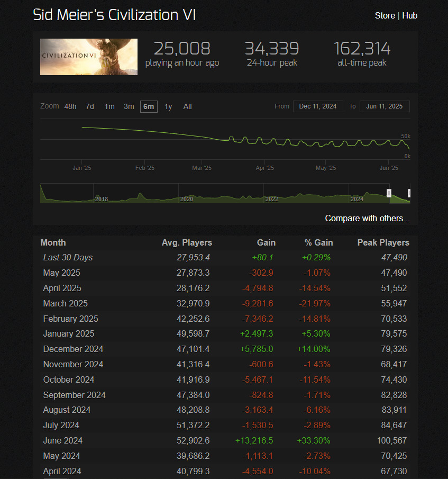Click the Civilization VI game thumbnail

pyautogui.click(x=89, y=57)
